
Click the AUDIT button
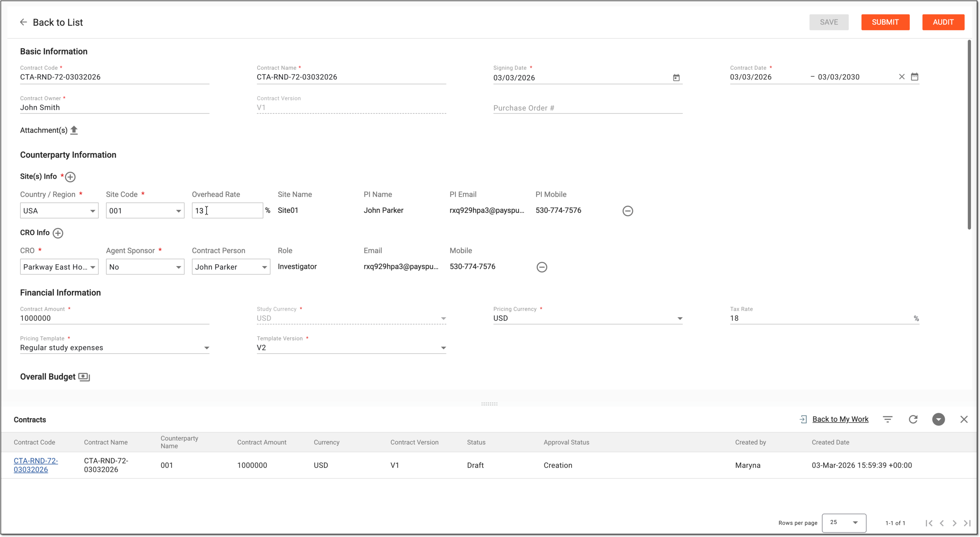[x=943, y=22]
